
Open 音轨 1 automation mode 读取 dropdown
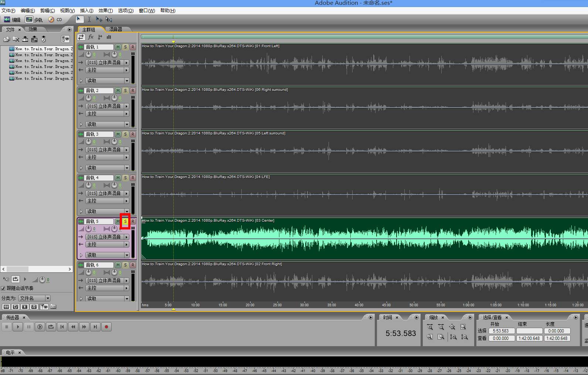pos(108,81)
